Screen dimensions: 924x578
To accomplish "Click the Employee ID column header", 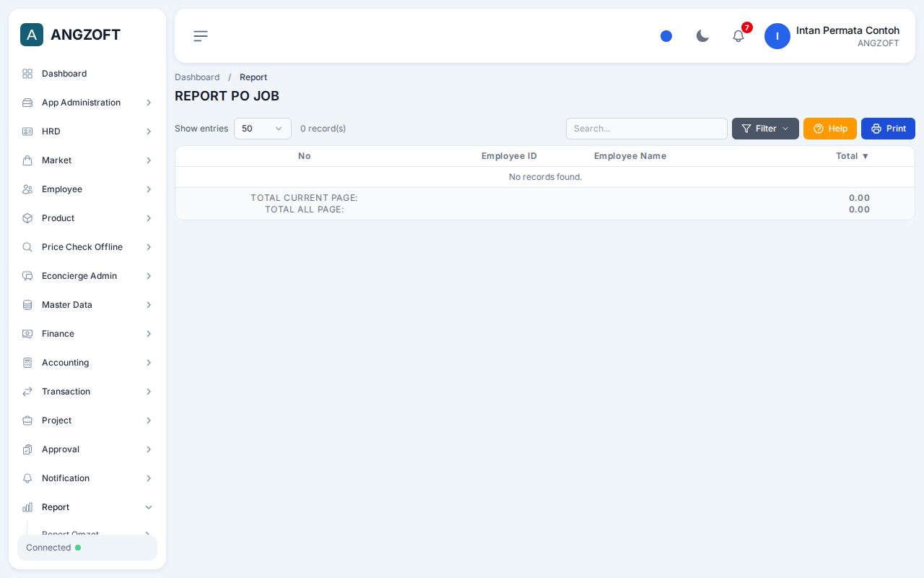I will 509,156.
